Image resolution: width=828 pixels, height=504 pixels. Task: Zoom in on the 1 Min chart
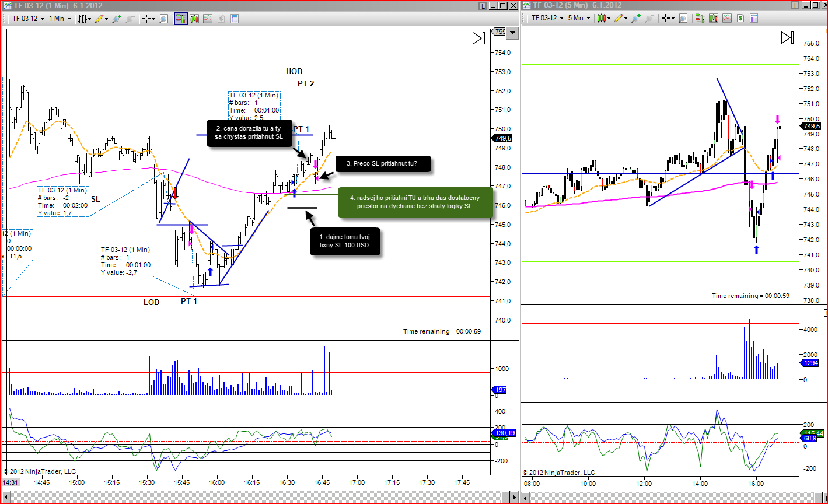117,19
